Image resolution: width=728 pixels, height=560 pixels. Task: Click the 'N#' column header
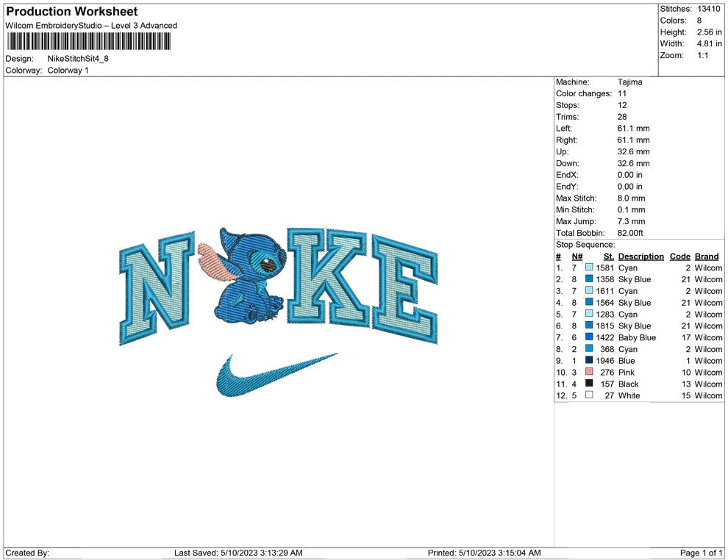click(x=577, y=256)
